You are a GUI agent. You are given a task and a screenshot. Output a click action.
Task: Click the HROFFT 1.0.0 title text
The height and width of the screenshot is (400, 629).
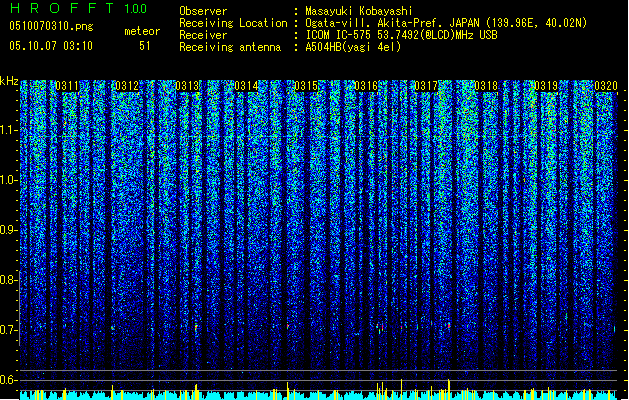coord(78,8)
